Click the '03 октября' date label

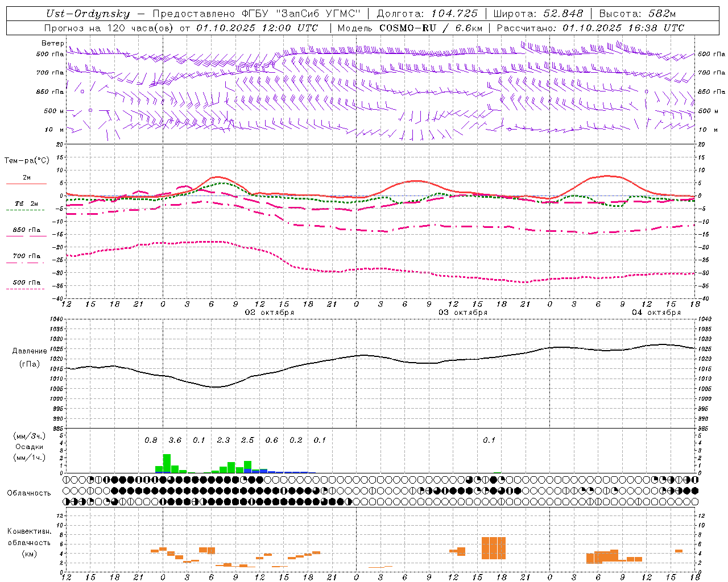(x=463, y=313)
